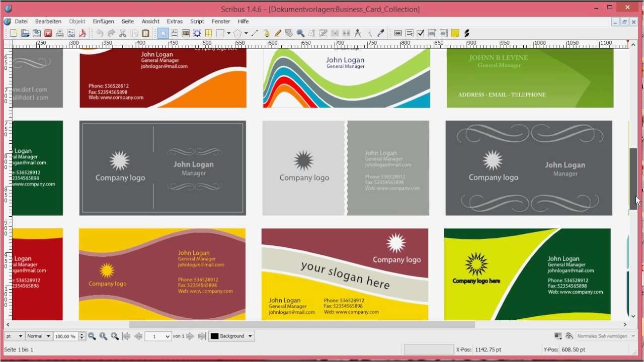Open the shape tool dropdown arrow
Viewport: 644px width, 362px height.
pyautogui.click(x=228, y=34)
